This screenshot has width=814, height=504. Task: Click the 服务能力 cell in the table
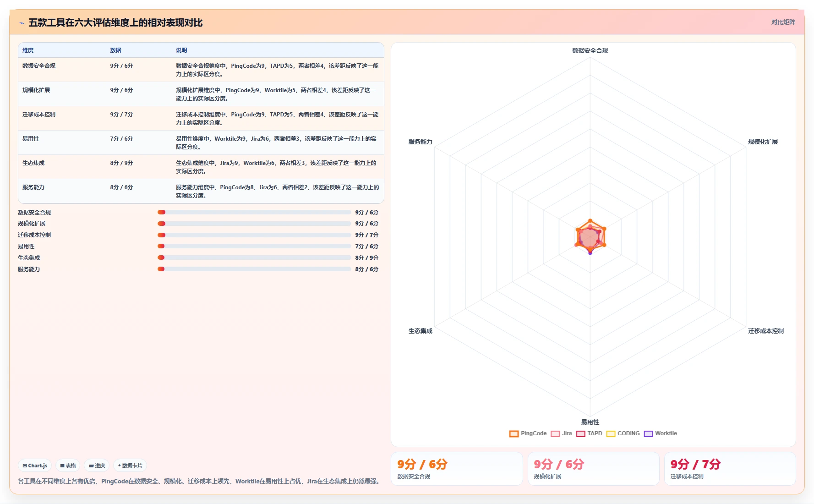tap(33, 187)
